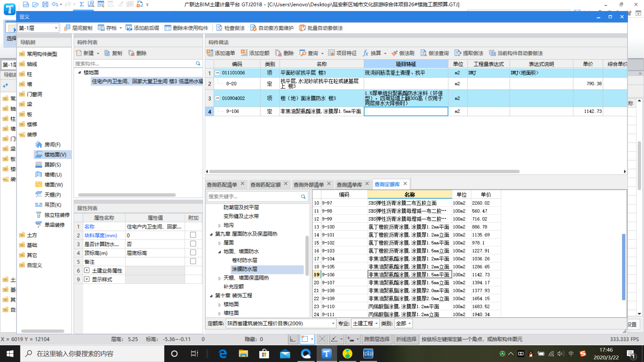Click the 存档 archive icon

[101, 28]
